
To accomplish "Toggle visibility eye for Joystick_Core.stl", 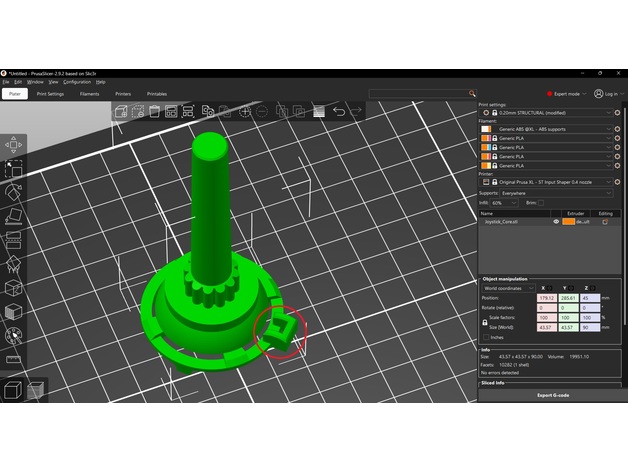I will pos(556,221).
